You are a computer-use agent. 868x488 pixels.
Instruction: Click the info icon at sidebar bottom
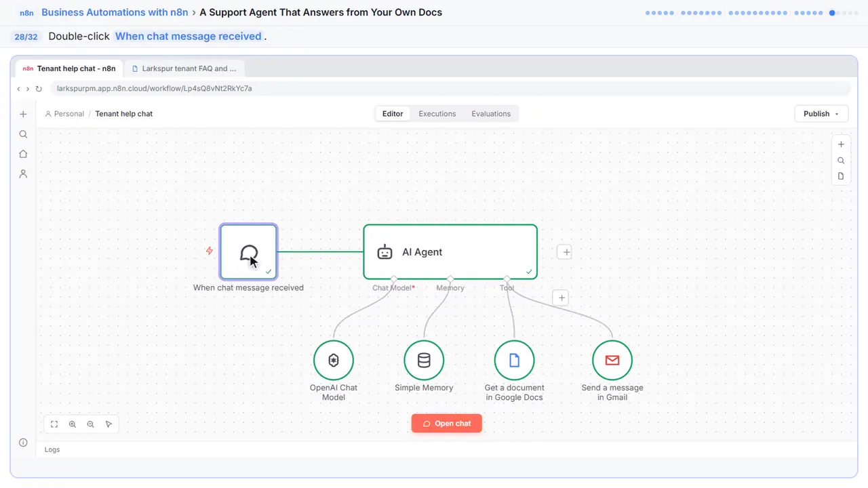[23, 443]
